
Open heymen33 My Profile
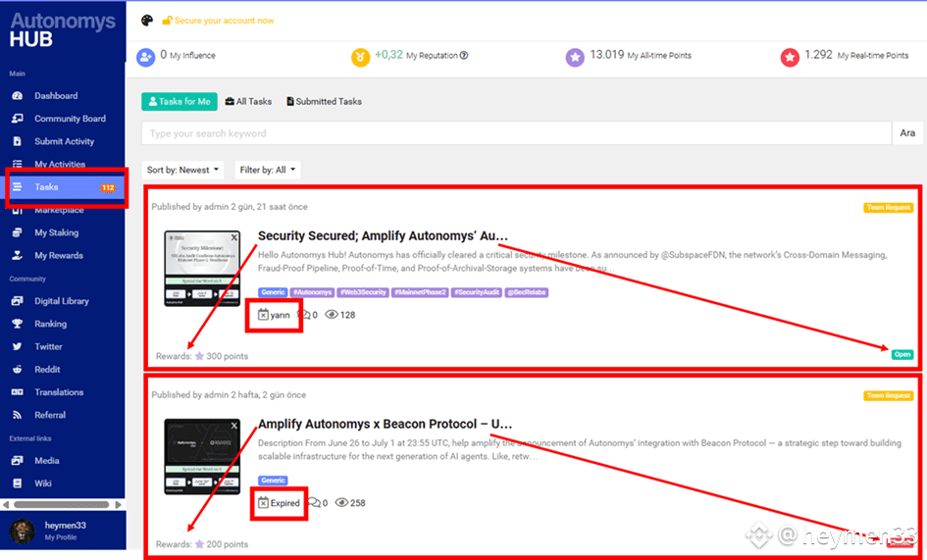point(63,531)
